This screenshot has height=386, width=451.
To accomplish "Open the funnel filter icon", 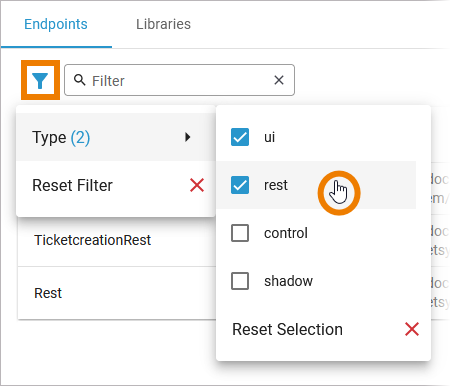I will click(40, 80).
